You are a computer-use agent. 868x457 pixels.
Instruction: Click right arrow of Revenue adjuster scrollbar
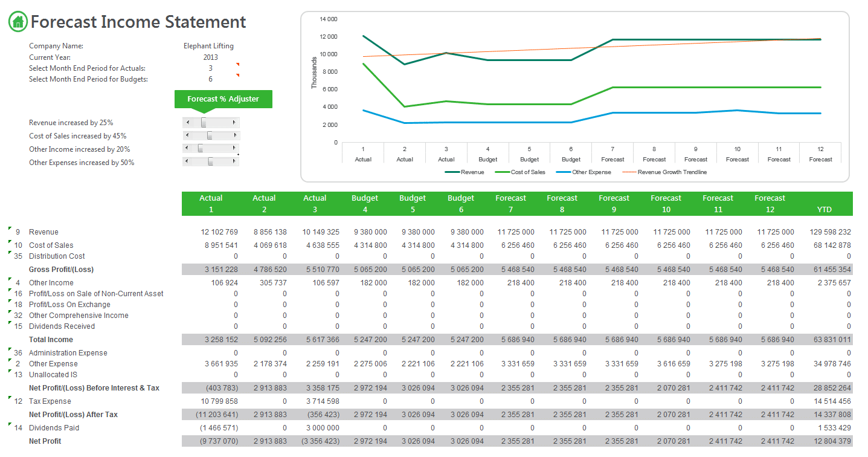(234, 123)
